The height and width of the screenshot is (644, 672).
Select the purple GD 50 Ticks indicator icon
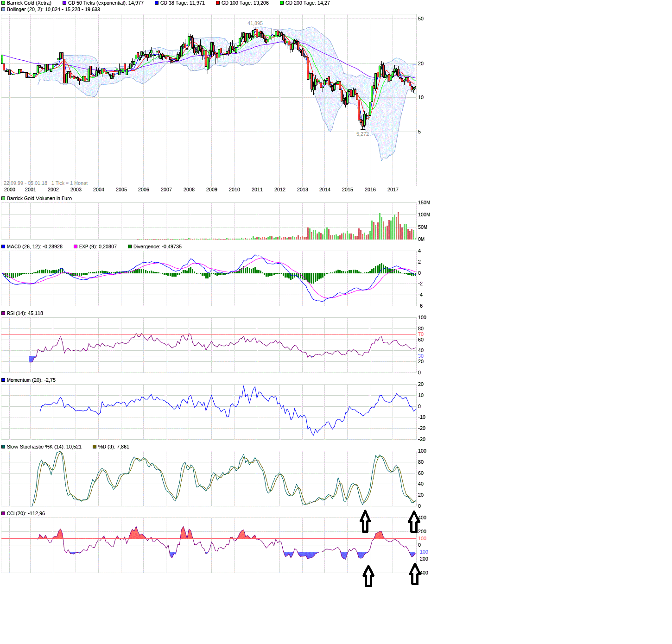[63, 3]
